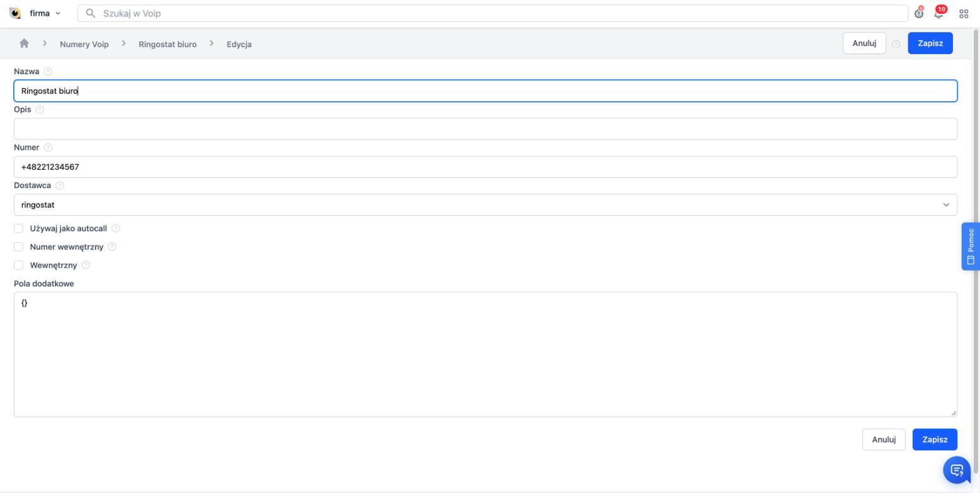Show help tooltip for Nazwa
The width and height of the screenshot is (980, 493).
(x=48, y=72)
